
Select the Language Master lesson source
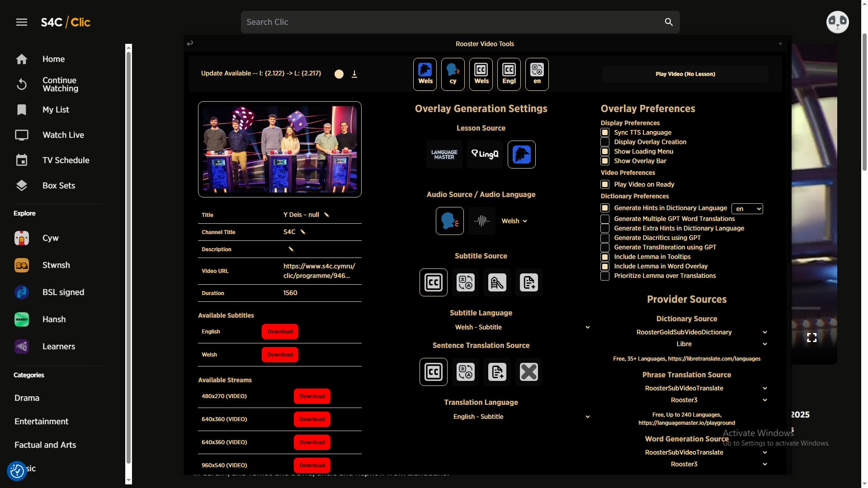[444, 155]
